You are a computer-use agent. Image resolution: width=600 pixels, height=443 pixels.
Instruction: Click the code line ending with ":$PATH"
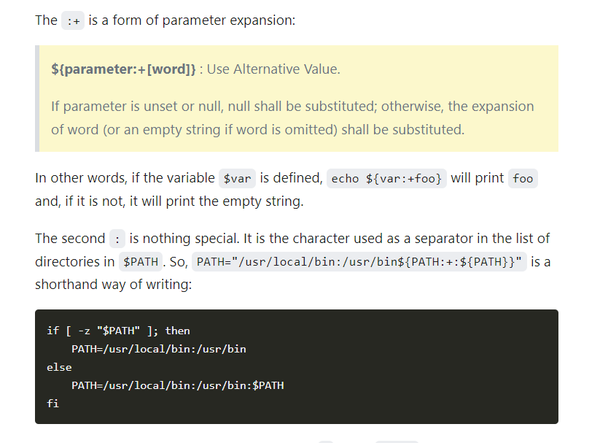(178, 385)
